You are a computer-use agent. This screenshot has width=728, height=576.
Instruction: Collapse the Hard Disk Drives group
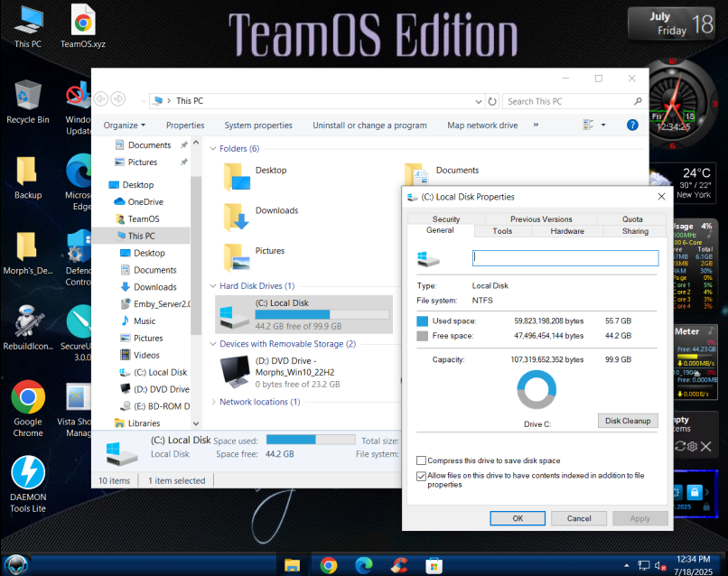tap(213, 286)
